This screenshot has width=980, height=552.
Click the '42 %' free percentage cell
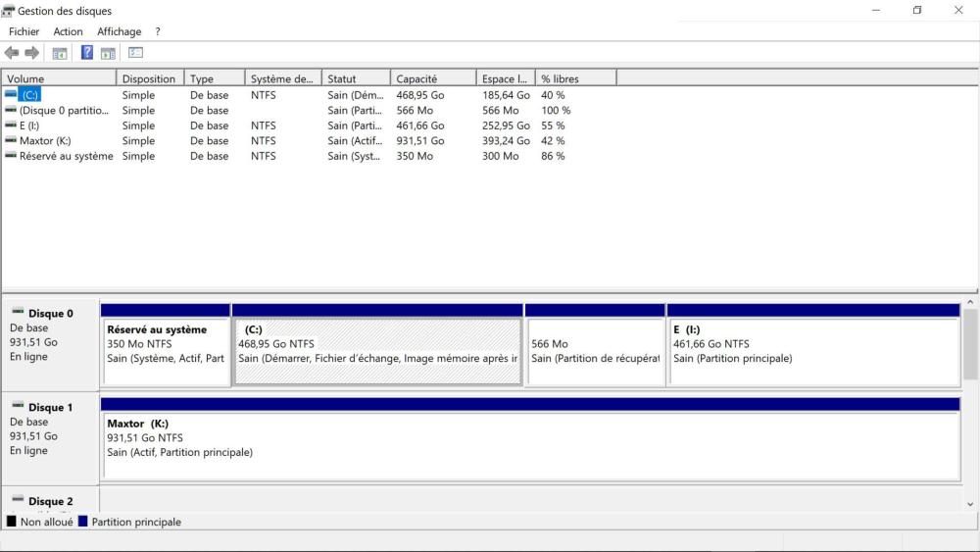(x=553, y=140)
